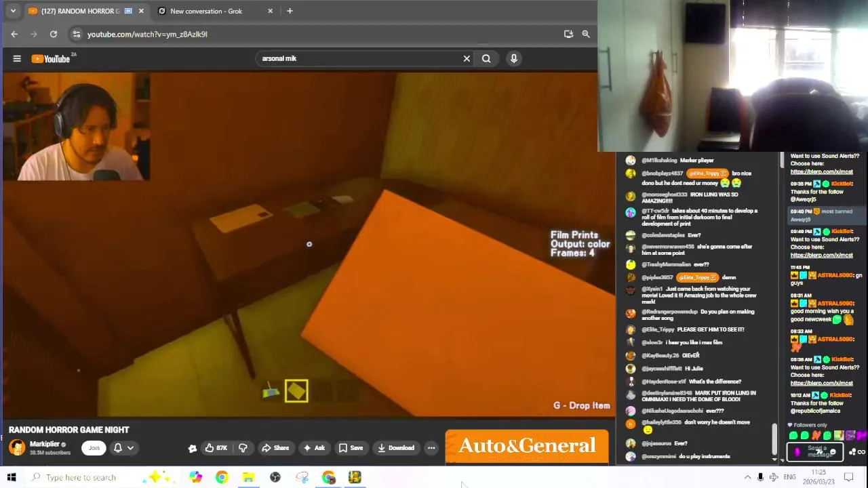Open the Windows notification center
The width and height of the screenshot is (868, 488).
click(848, 477)
